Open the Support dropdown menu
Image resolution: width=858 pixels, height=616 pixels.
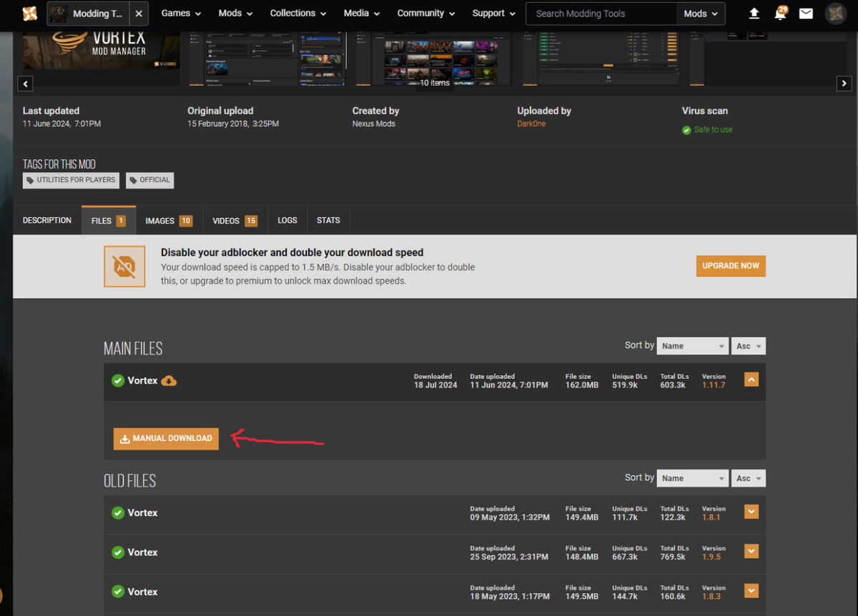[495, 14]
